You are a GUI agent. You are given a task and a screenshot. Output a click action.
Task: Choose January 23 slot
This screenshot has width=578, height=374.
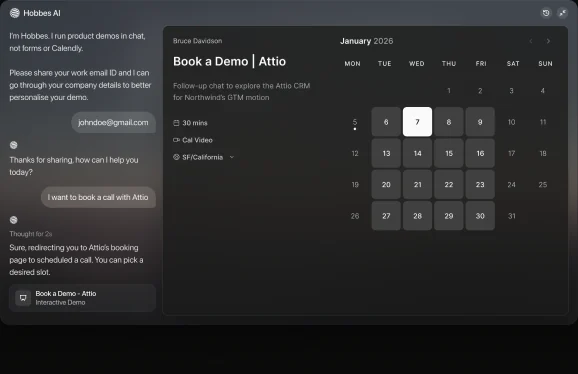[480, 185]
